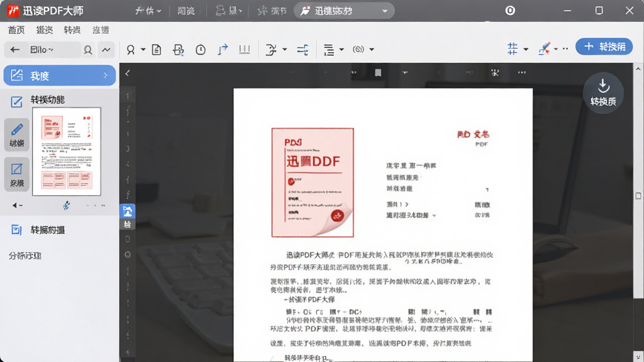Viewport: 644px width, 362px height.
Task: Click the blue pencil edit tool in sidebar
Action: tap(17, 134)
